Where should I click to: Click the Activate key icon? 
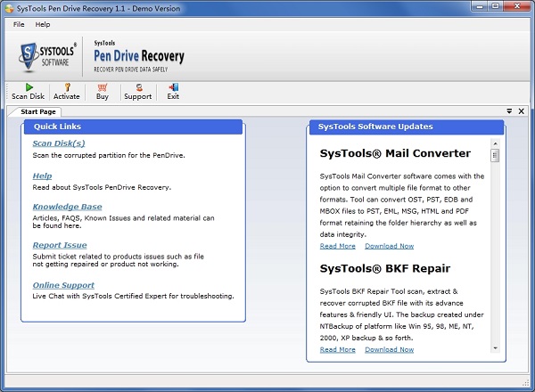67,87
